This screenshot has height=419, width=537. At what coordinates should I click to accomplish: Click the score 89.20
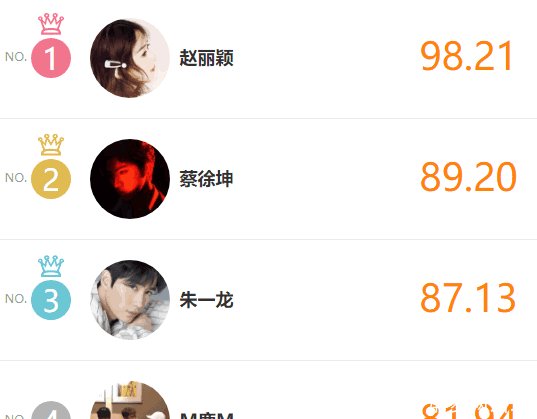coord(468,177)
